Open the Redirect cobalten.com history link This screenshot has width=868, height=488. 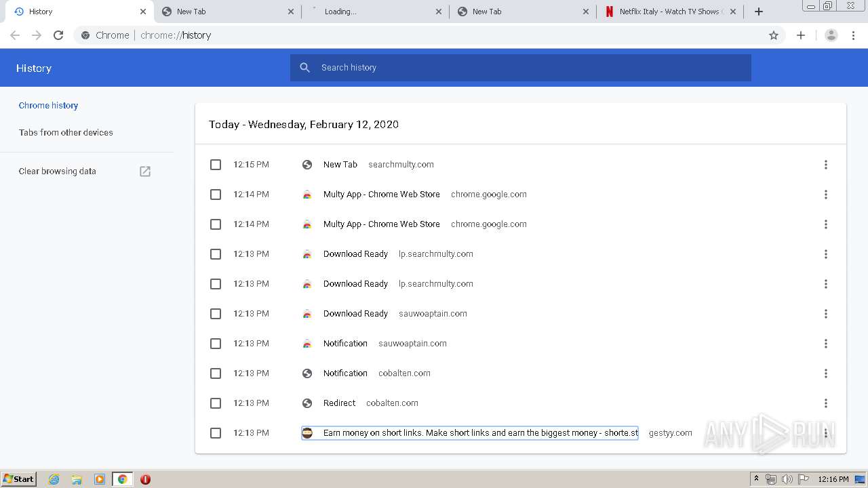[x=339, y=403]
